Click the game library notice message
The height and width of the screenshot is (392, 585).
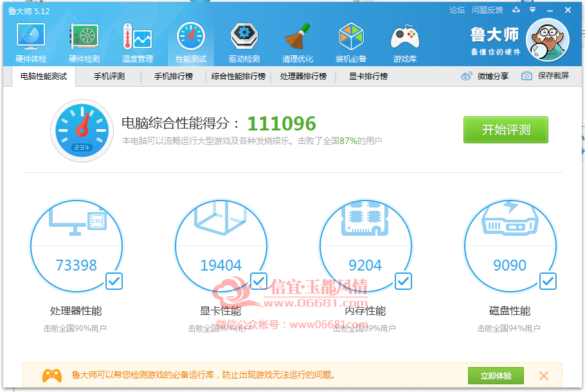click(203, 375)
